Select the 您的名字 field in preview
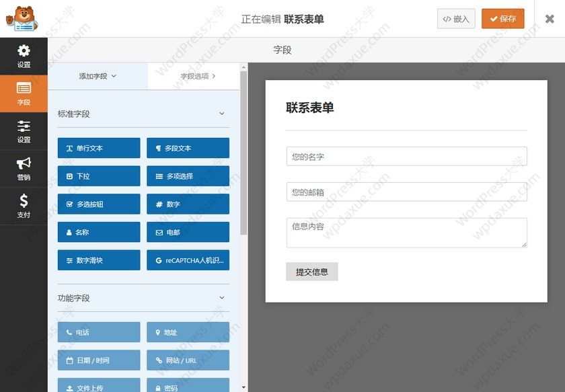This screenshot has width=565, height=392. coord(407,157)
